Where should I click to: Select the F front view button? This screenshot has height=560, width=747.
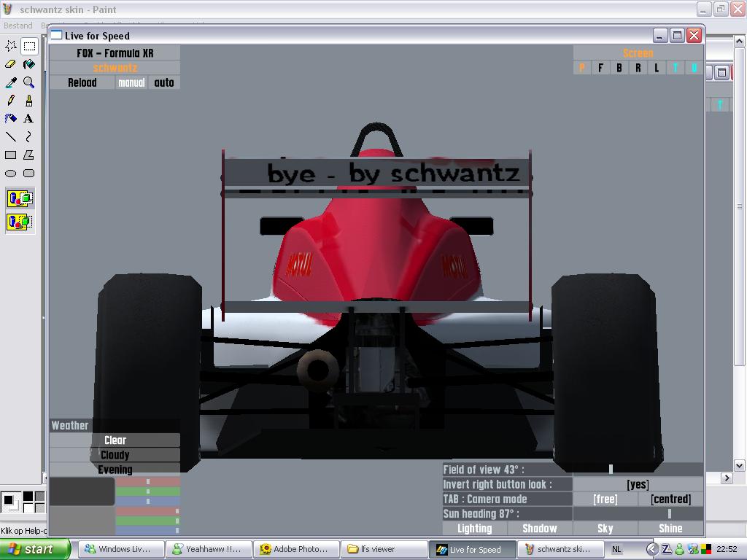[600, 68]
